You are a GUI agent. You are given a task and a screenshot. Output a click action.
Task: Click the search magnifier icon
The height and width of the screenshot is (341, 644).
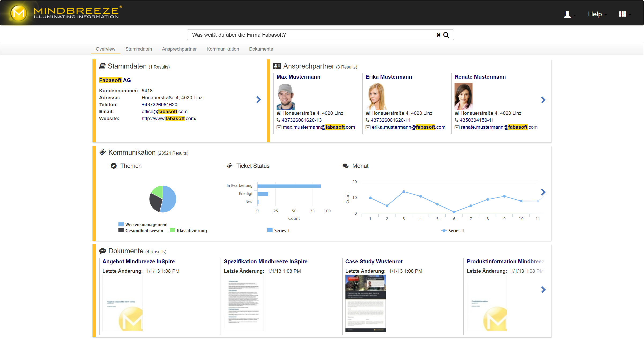[x=446, y=35]
